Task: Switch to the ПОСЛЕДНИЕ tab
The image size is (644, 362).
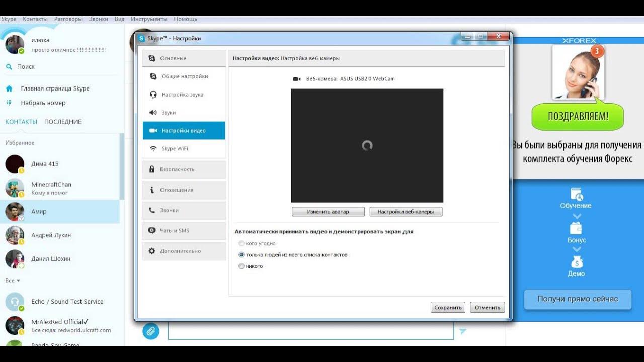Action: (x=63, y=122)
